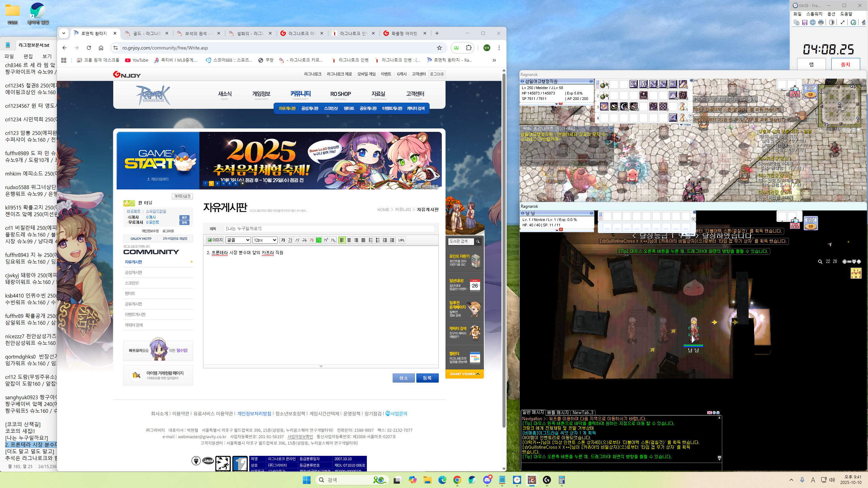The height and width of the screenshot is (488, 868).
Task: Click the 등록 submit button
Action: pyautogui.click(x=427, y=378)
